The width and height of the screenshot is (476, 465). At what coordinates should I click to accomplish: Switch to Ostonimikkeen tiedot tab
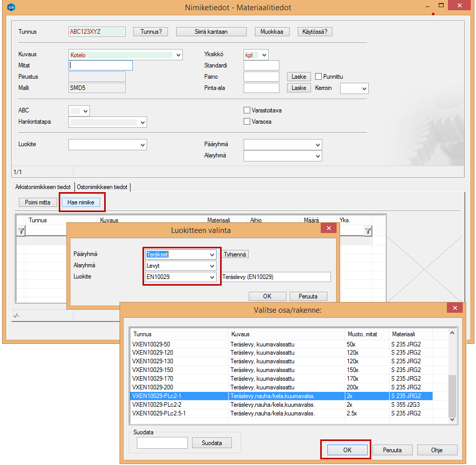(x=102, y=187)
